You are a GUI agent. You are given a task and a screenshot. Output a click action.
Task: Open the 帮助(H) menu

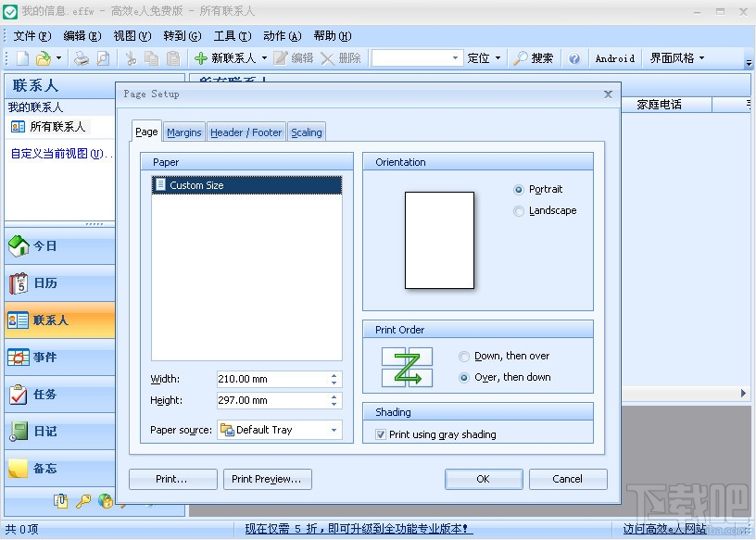333,36
